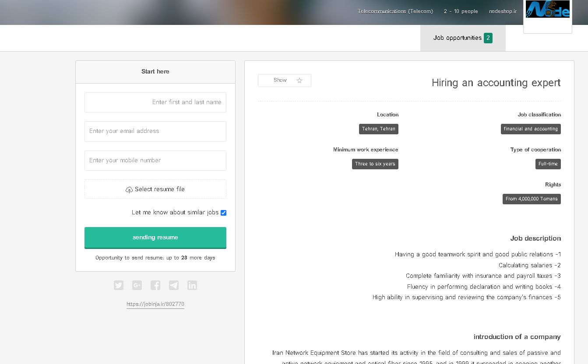Open the Telecommunications (Telecom) category
Screen dimensions: 588x364
tap(395, 11)
